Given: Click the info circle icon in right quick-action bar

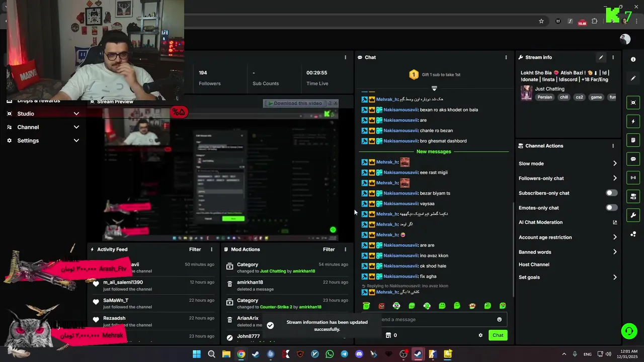Looking at the screenshot, I should (x=633, y=59).
